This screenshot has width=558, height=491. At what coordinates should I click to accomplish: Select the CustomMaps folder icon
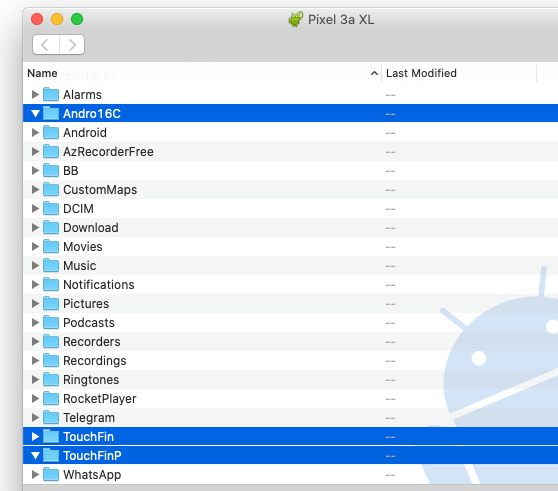click(51, 189)
